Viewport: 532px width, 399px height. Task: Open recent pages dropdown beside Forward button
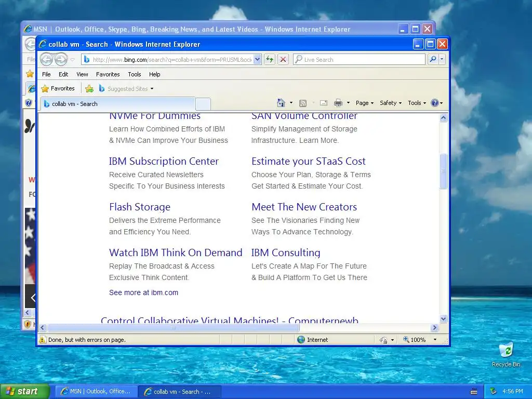point(72,60)
